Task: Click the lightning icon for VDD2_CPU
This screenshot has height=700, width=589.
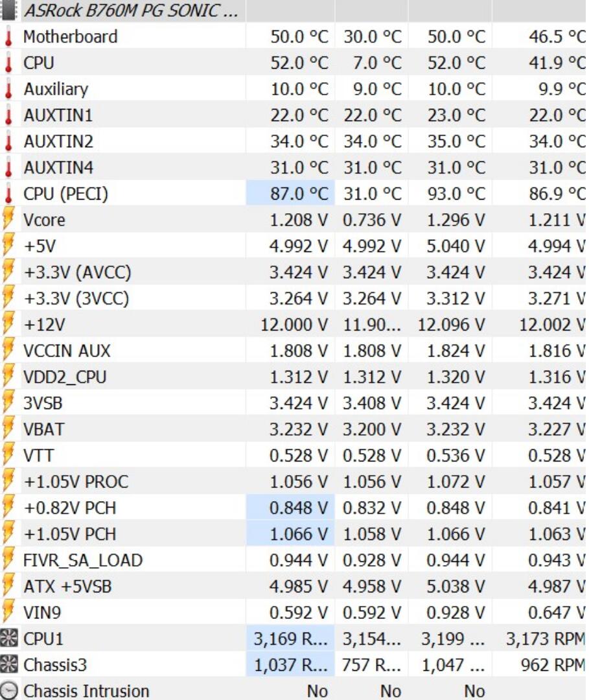Action: pyautogui.click(x=8, y=377)
